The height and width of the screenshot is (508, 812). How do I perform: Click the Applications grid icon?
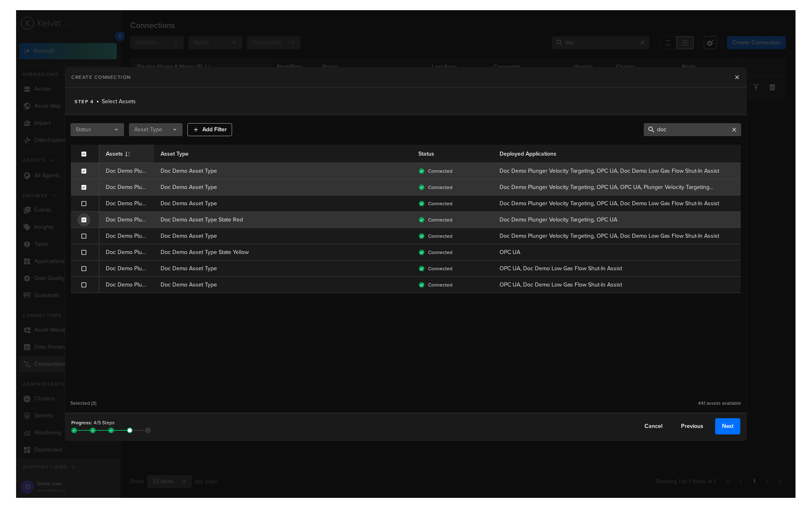click(27, 261)
